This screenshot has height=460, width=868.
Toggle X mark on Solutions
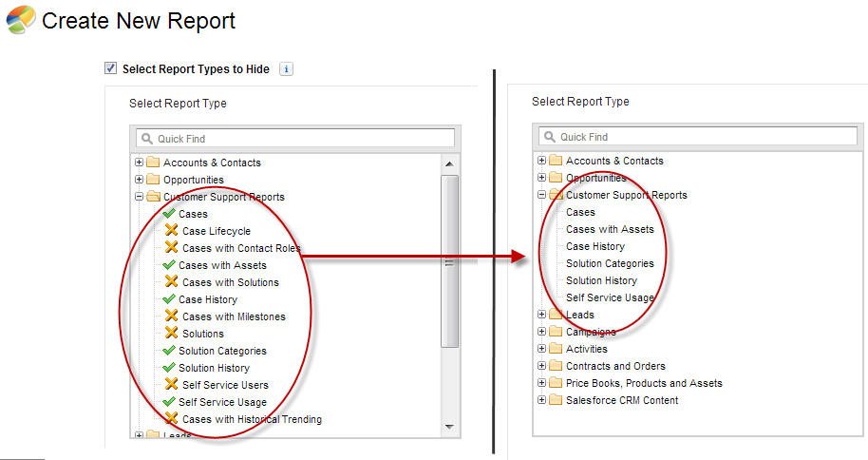(x=172, y=333)
